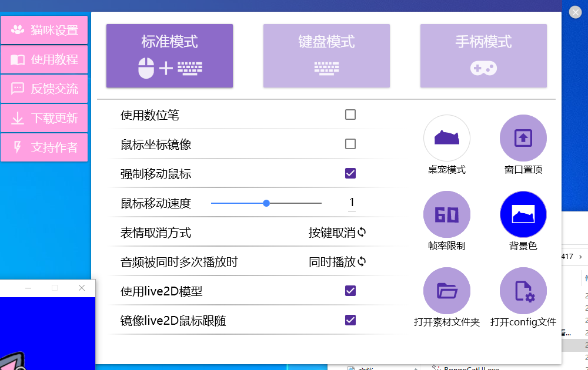Image resolution: width=588 pixels, height=370 pixels.
Task: Click the mouse icon in 标准模式
Action: 146,68
